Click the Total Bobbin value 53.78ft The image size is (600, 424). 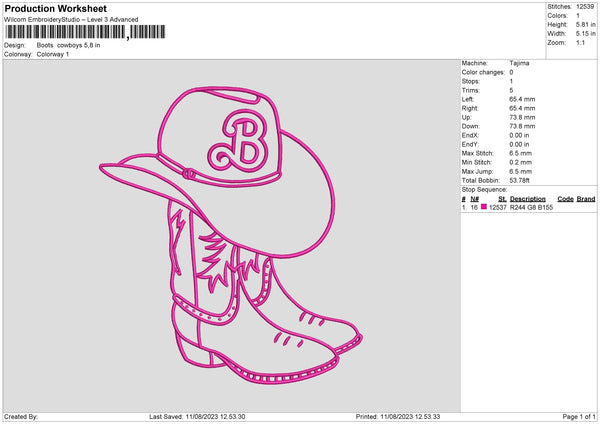522,180
